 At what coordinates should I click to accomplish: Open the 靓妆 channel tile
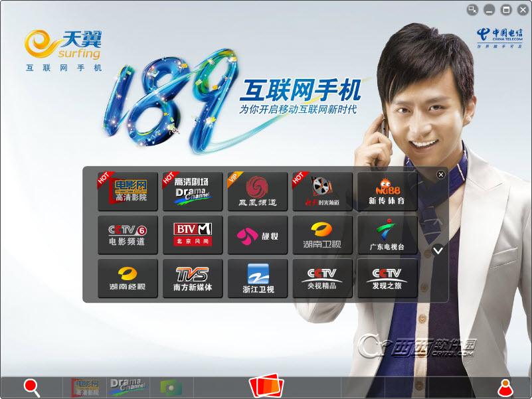tap(258, 235)
